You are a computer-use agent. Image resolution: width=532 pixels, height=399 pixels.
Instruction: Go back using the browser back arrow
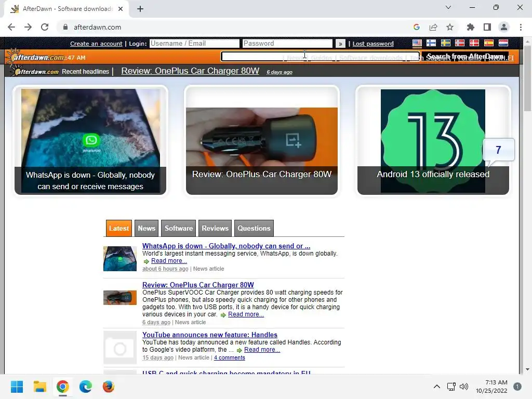11,27
